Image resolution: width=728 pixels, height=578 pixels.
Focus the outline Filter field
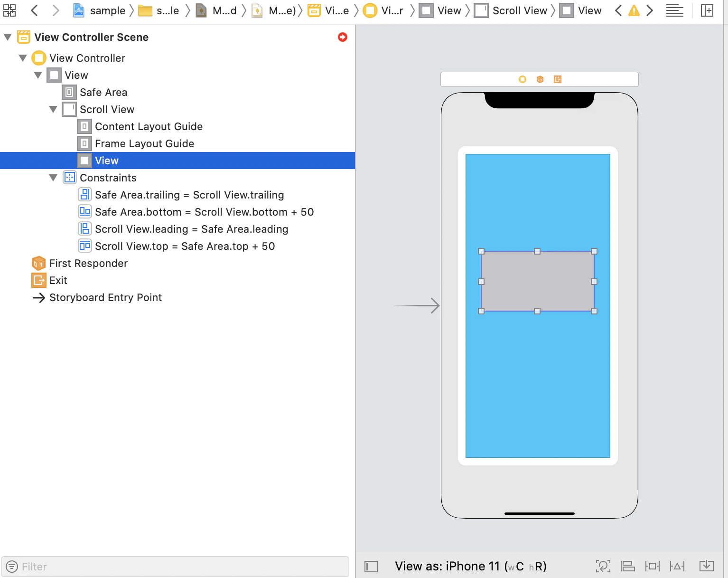coord(175,567)
